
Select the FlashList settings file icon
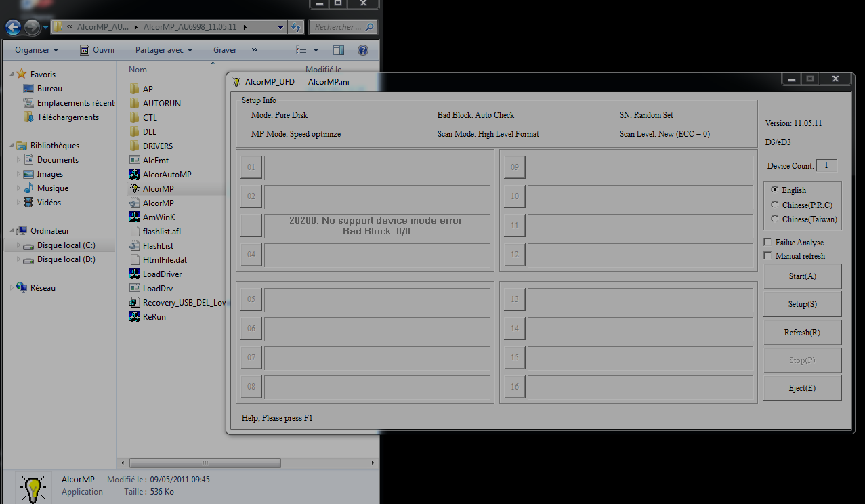pos(134,245)
